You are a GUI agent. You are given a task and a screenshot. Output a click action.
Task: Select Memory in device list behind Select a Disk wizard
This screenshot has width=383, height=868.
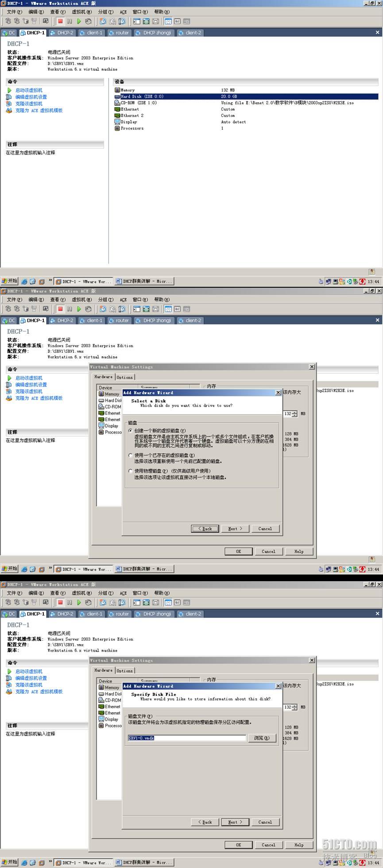click(x=109, y=394)
